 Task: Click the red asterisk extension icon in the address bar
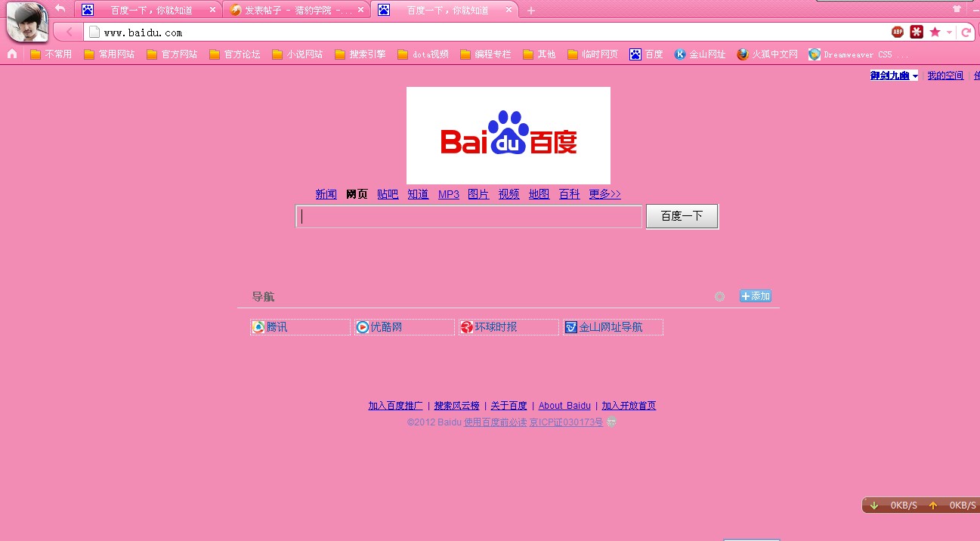(x=917, y=32)
